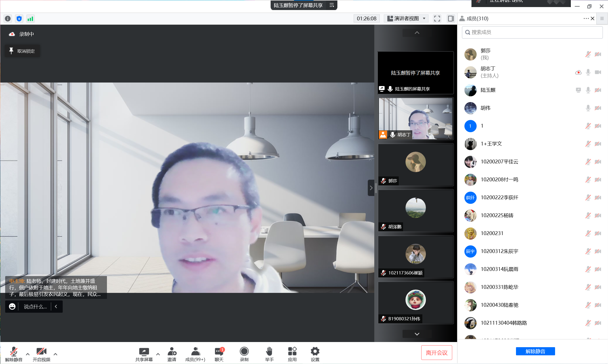The width and height of the screenshot is (608, 364).
Task: Click the red 离开会议 button
Action: click(436, 353)
